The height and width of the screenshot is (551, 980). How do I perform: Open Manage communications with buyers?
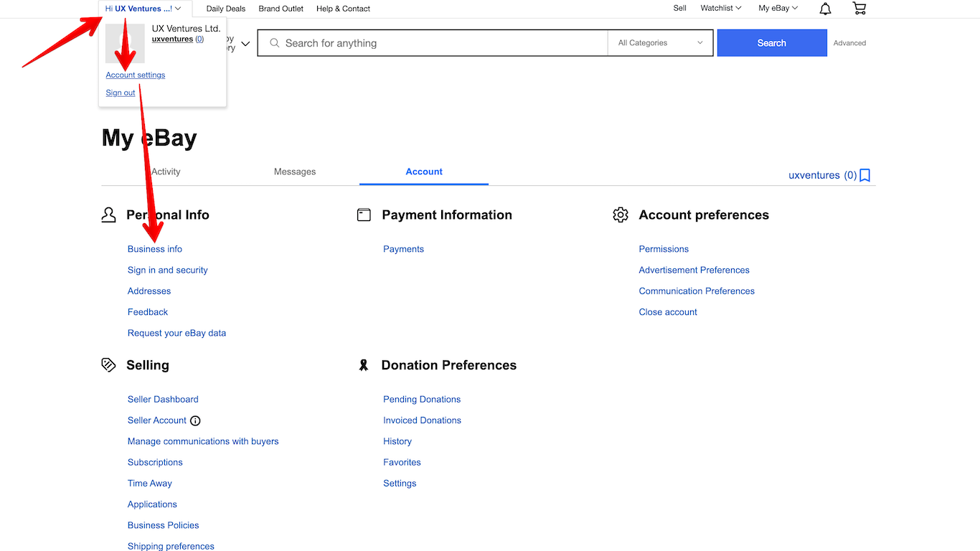pos(203,441)
